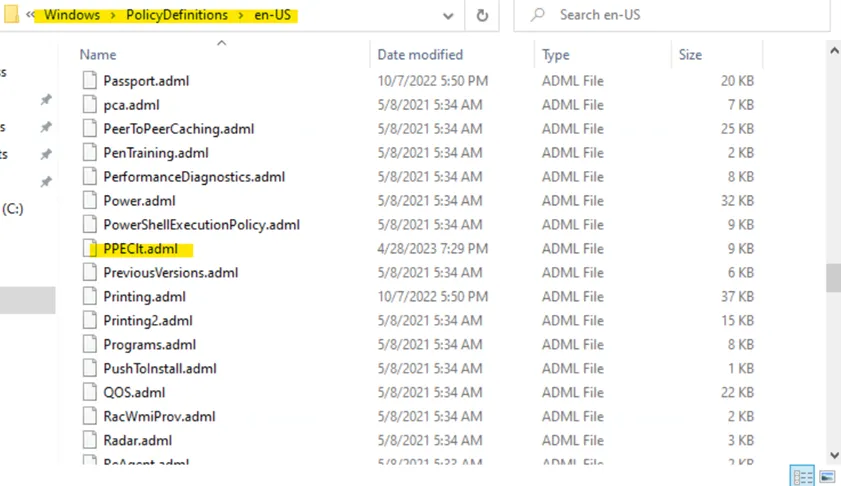This screenshot has height=486, width=841.
Task: Click the 25 KB size value
Action: [x=737, y=129]
